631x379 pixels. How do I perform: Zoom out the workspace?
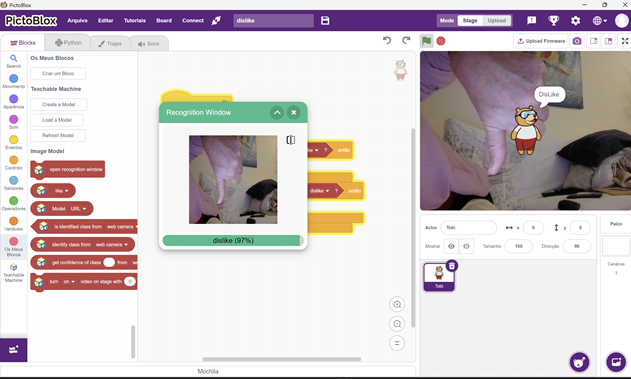(397, 324)
